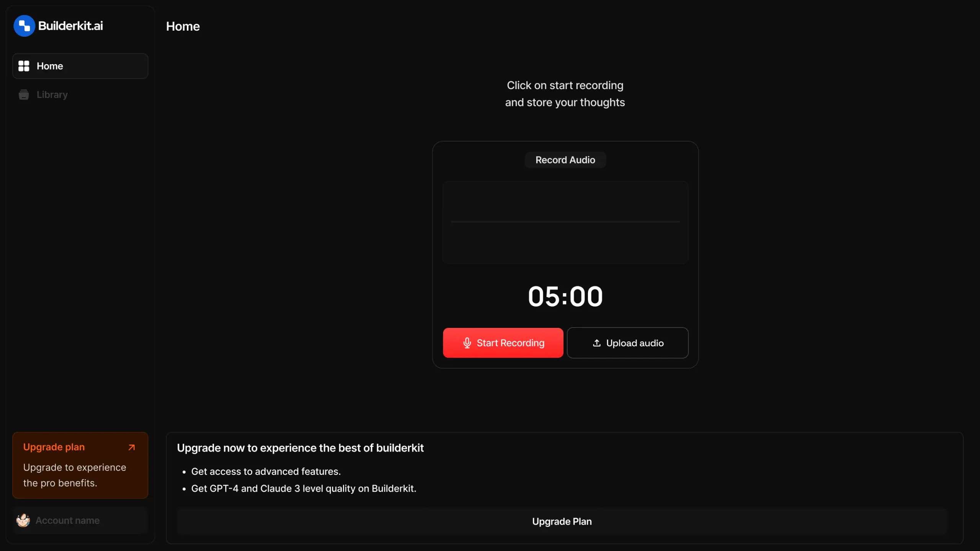Click 'Get GPT-4 and Claude 3' bullet
The height and width of the screenshot is (551, 980).
pos(304,489)
